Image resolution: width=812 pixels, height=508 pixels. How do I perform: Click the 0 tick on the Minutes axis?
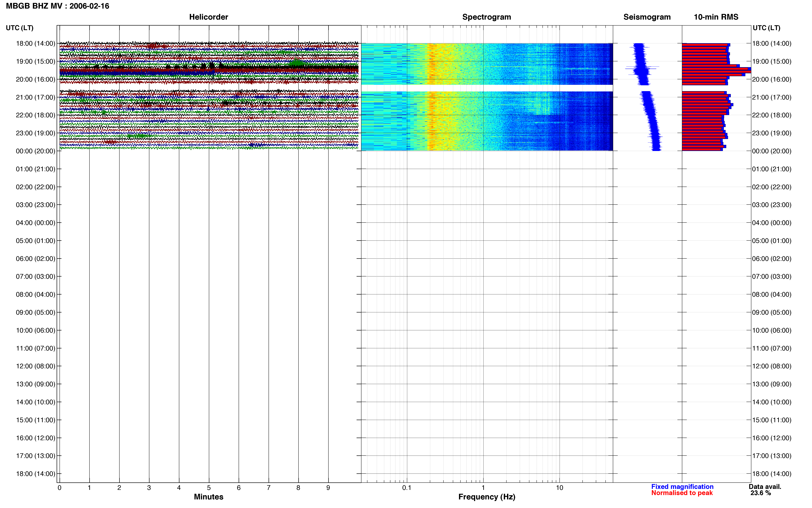[59, 488]
